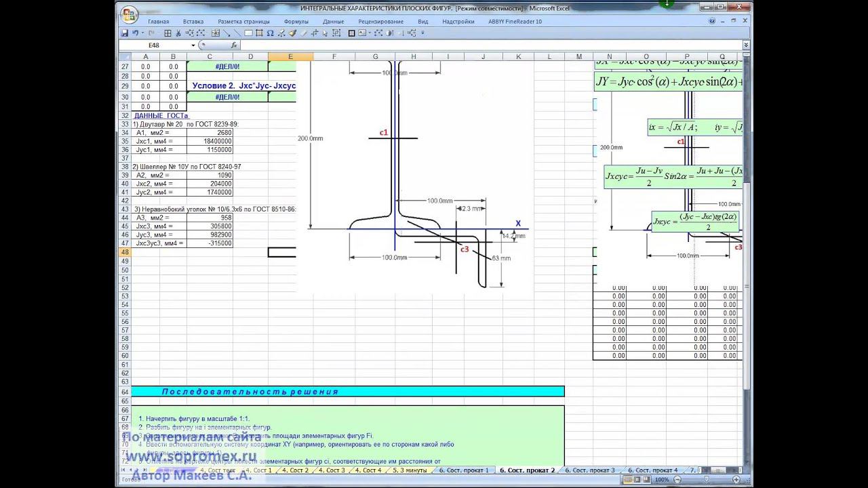Open the Вид ribbon tab

pyautogui.click(x=423, y=21)
